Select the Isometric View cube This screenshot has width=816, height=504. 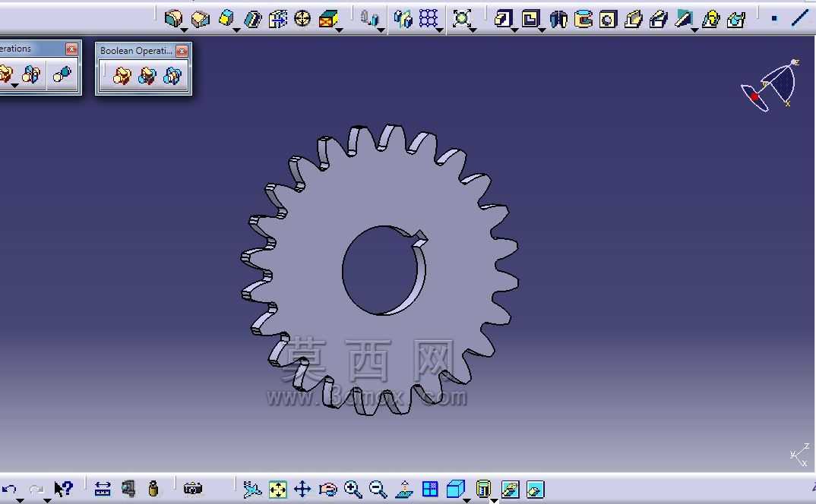[x=455, y=489]
